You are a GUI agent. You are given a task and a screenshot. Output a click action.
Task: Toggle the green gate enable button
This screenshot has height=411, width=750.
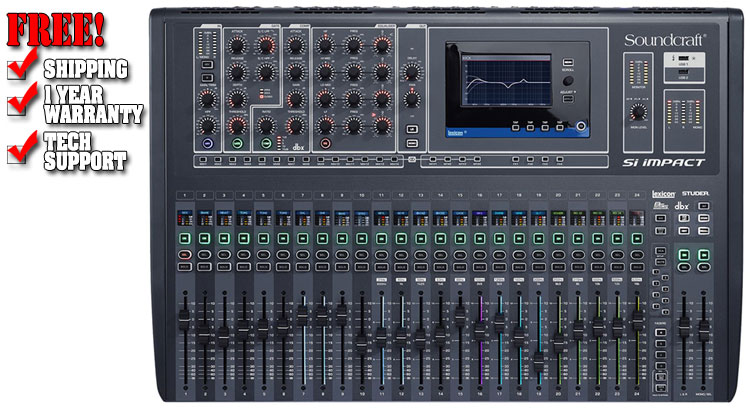point(237,143)
